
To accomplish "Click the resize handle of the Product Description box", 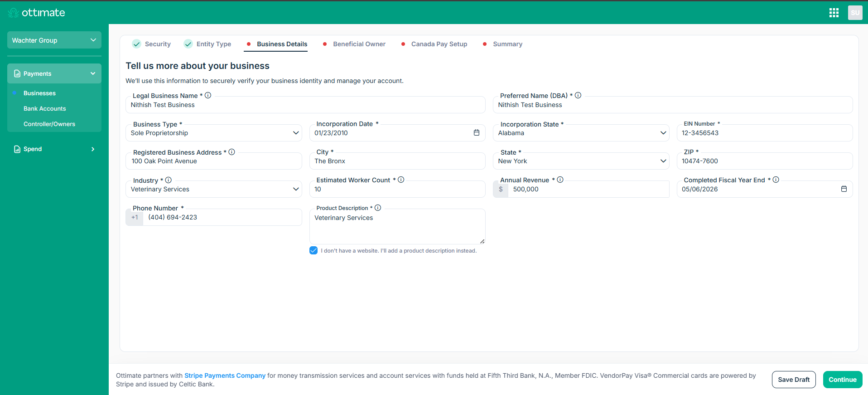I will tap(482, 241).
